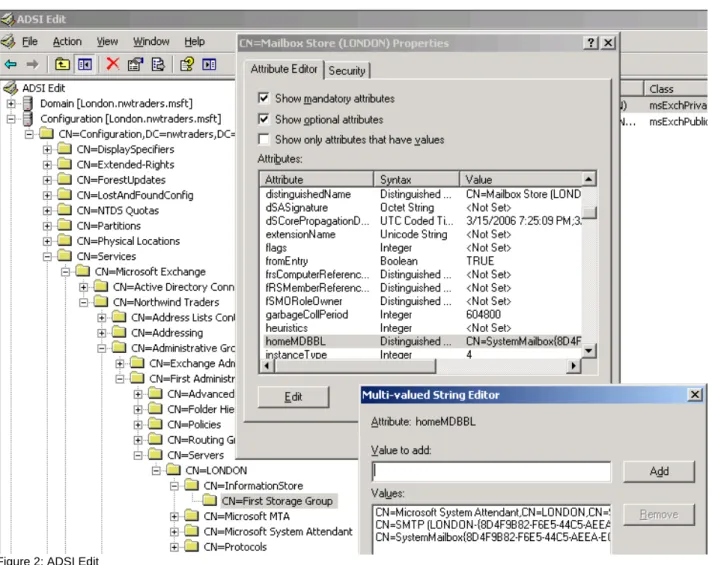Click the Up one level toolbar icon
The height and width of the screenshot is (565, 712).
tap(62, 64)
